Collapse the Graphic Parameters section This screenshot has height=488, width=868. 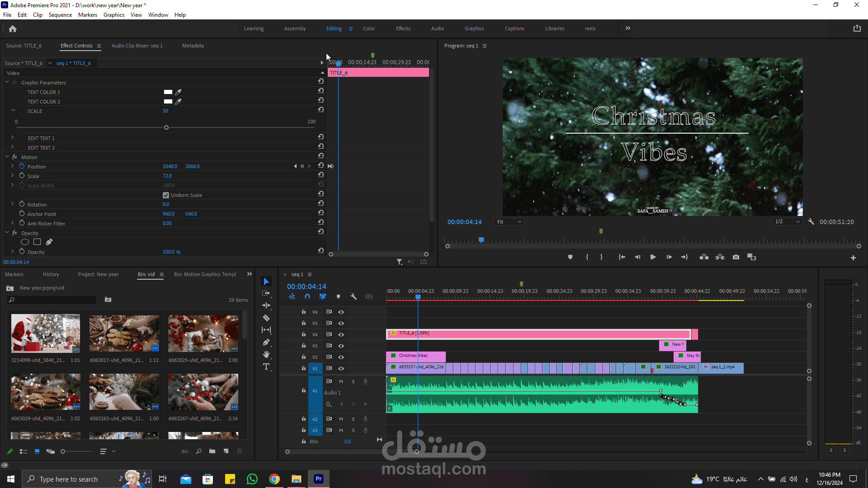click(x=7, y=82)
